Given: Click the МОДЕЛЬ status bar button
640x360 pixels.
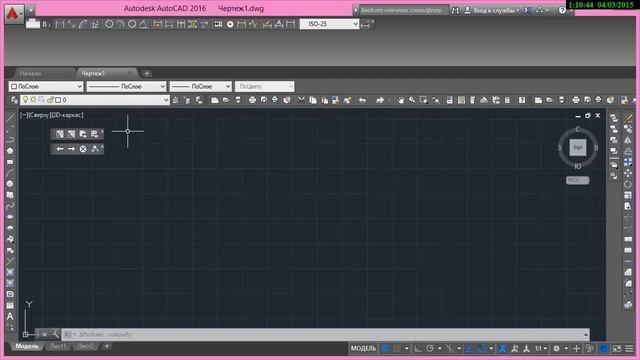Looking at the screenshot, I should tap(363, 349).
